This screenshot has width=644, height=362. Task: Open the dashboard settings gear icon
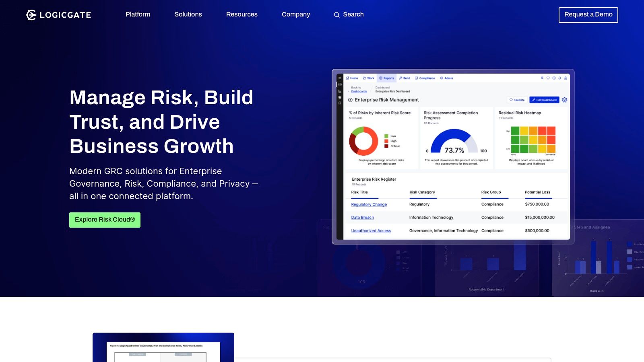click(x=564, y=100)
